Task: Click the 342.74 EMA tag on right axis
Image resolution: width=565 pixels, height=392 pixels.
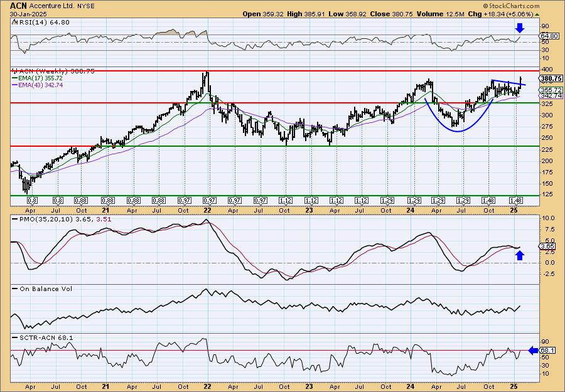Action: (x=551, y=95)
